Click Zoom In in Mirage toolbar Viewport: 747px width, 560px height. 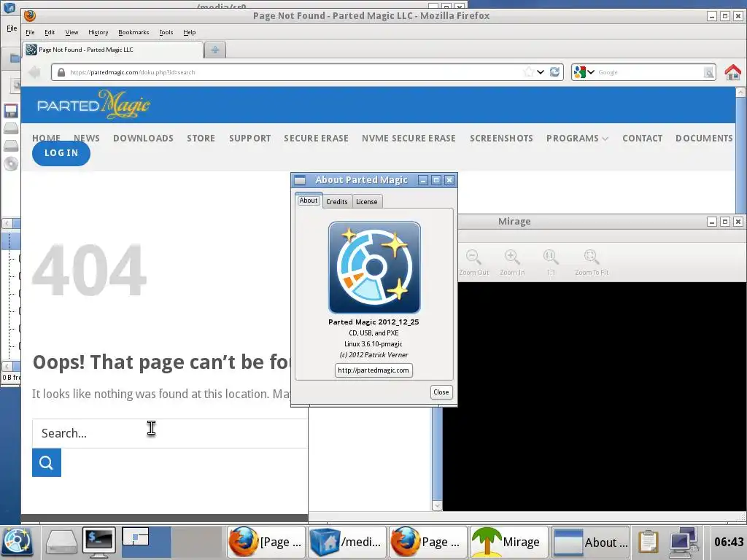[512, 262]
